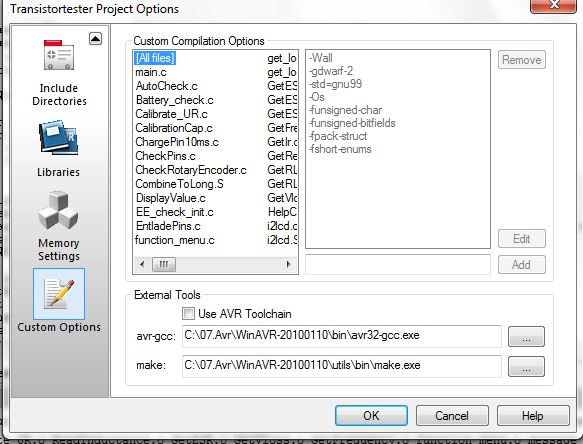Image resolution: width=583 pixels, height=444 pixels.
Task: Click into the make path field
Action: [342, 366]
